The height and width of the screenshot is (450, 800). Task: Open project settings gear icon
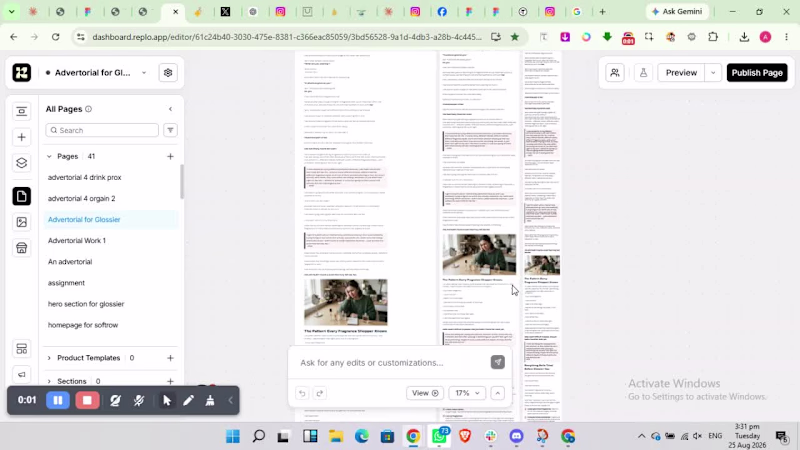(168, 72)
